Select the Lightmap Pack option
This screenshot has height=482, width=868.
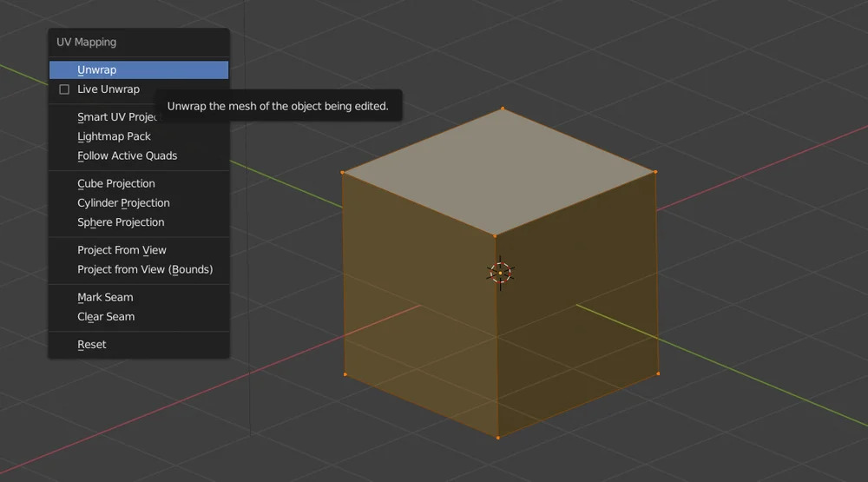click(114, 136)
